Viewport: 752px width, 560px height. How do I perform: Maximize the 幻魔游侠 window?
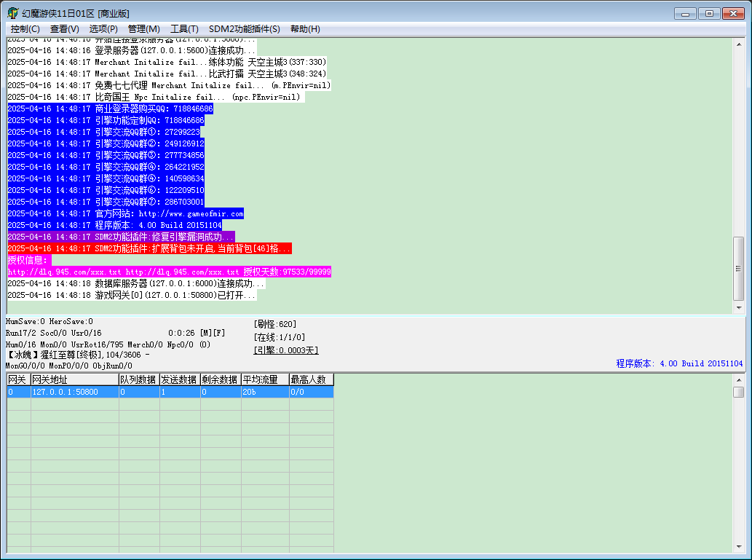(709, 13)
